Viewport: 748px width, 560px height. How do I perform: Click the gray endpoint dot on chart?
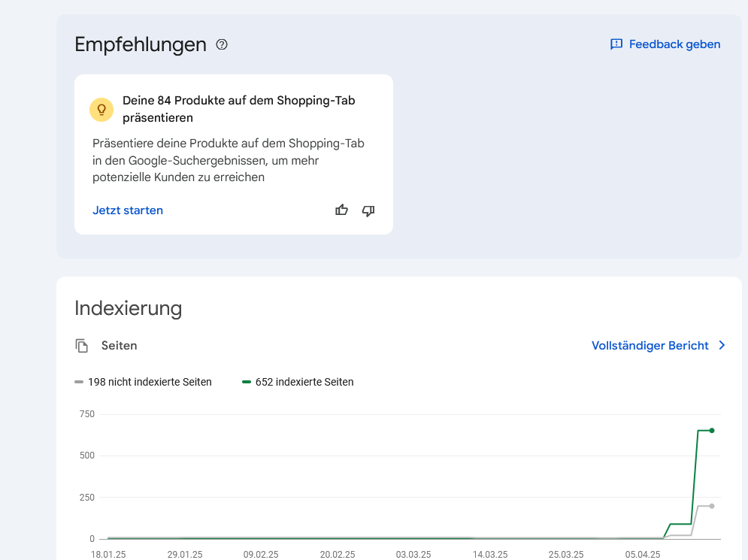[712, 506]
